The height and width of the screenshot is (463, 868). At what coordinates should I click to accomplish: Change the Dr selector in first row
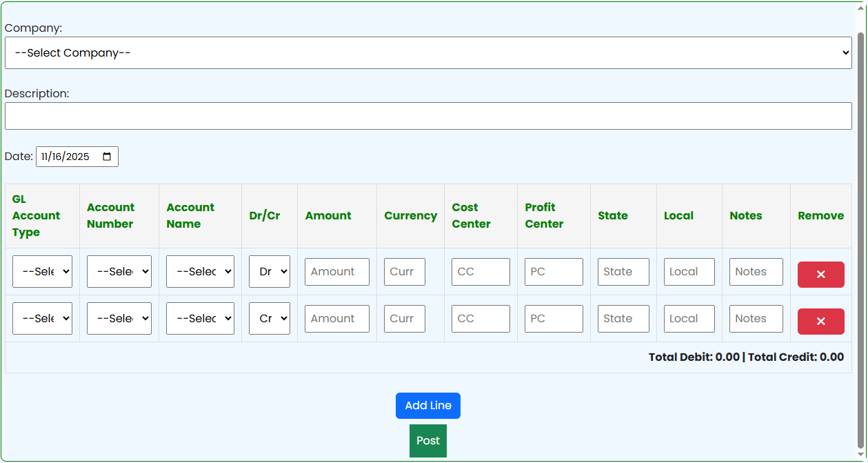(269, 272)
